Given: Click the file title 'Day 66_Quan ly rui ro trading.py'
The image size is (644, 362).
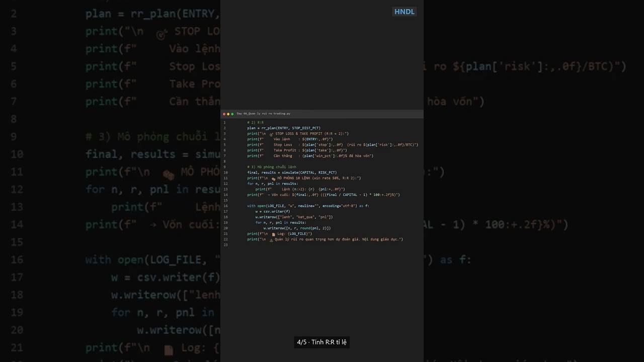Looking at the screenshot, I should coord(263,114).
